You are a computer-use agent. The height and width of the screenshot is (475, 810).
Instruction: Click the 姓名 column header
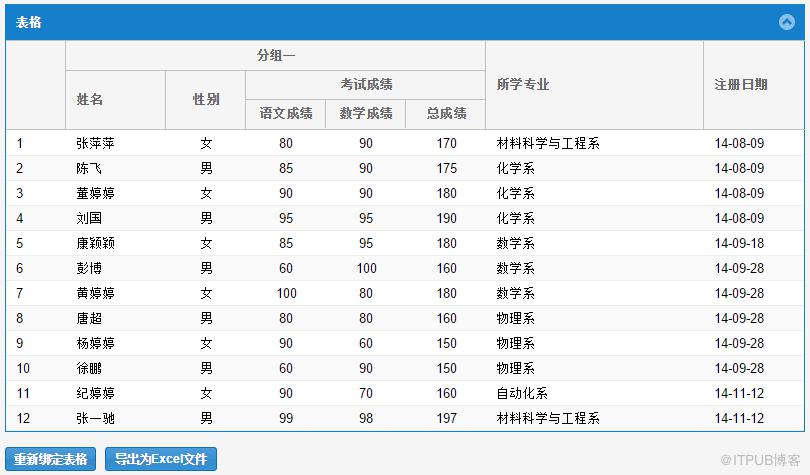click(x=115, y=100)
